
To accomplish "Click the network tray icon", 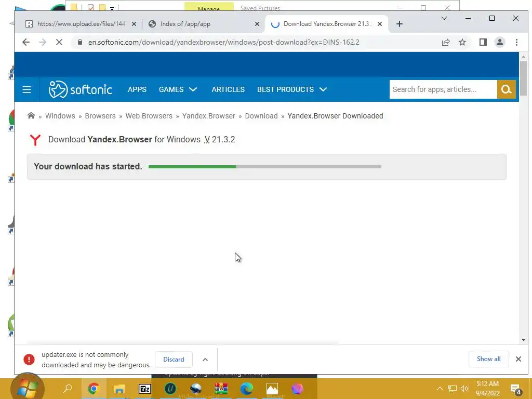I will (453, 389).
